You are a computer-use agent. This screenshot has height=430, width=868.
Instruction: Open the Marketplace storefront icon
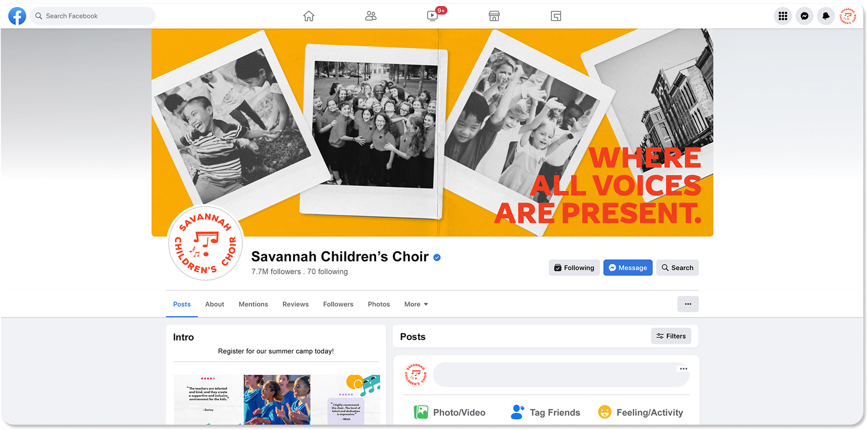(x=494, y=16)
